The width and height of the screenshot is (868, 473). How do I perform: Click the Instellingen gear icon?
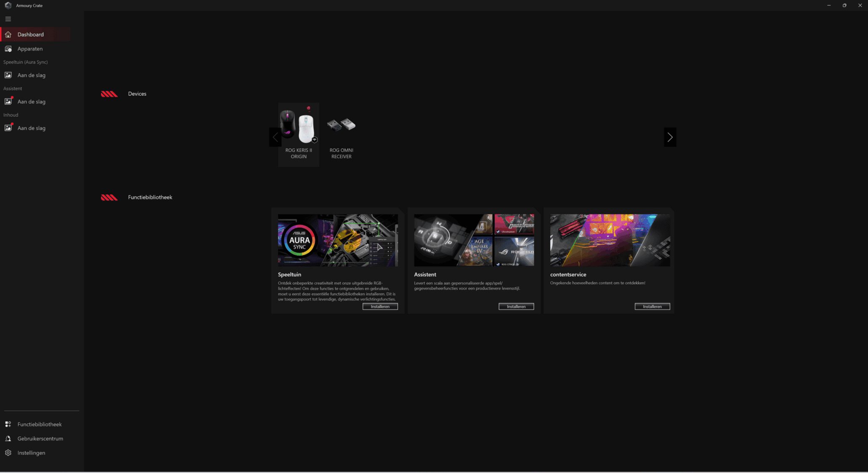tap(8, 453)
